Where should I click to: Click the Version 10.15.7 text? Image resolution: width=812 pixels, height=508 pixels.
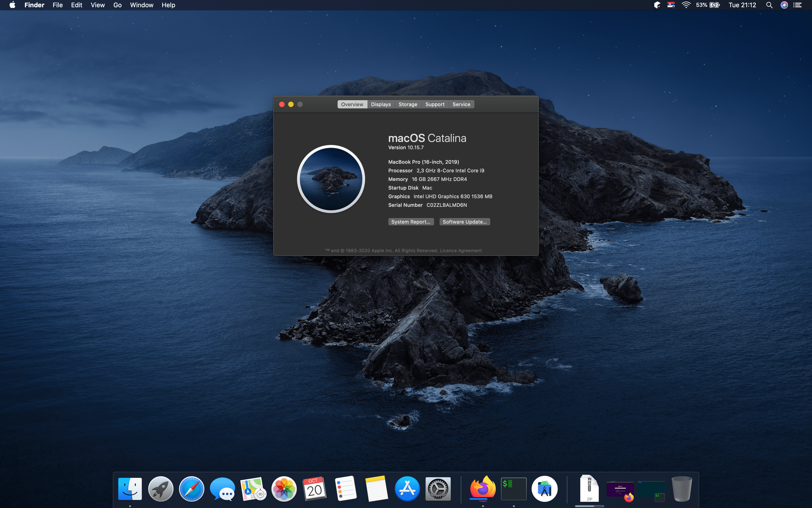(406, 147)
